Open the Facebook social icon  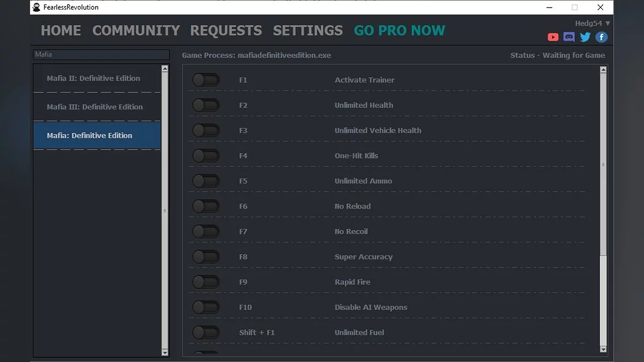tap(602, 37)
